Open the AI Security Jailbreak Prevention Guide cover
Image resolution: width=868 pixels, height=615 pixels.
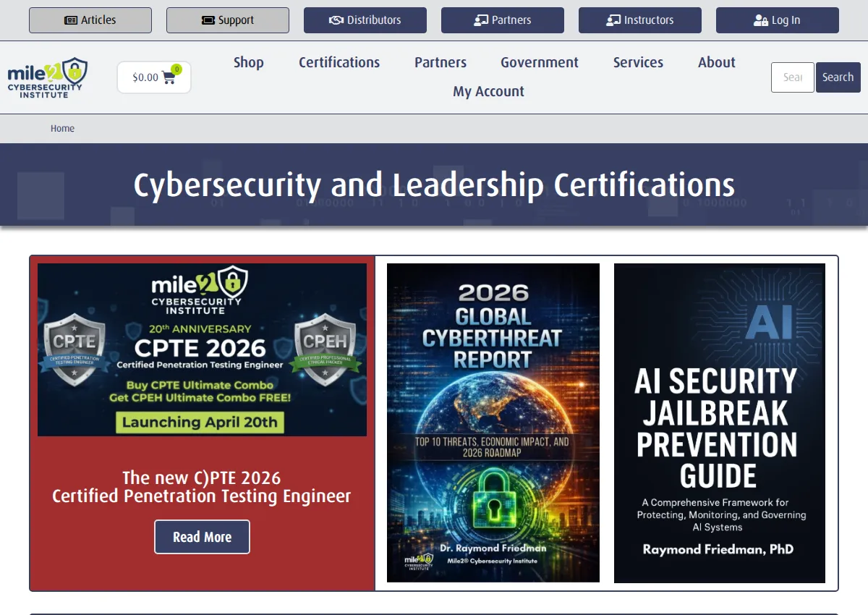click(x=720, y=423)
